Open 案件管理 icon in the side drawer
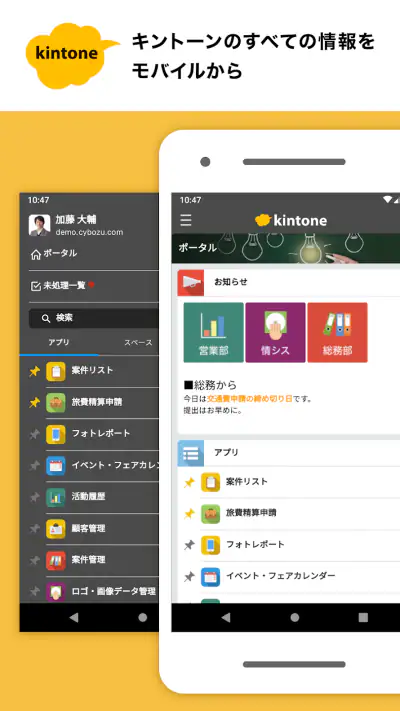Viewport: 400px width, 711px height. pos(56,560)
